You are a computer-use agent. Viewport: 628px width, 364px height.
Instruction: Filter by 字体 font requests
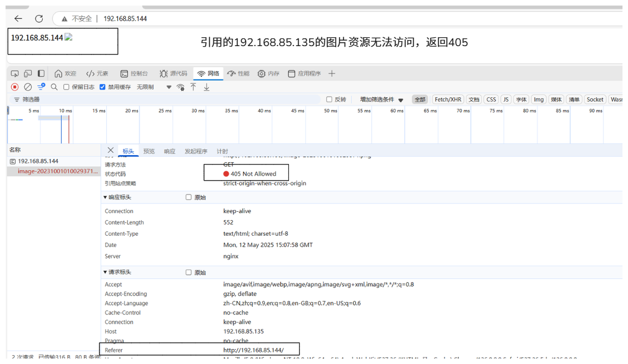click(x=521, y=99)
